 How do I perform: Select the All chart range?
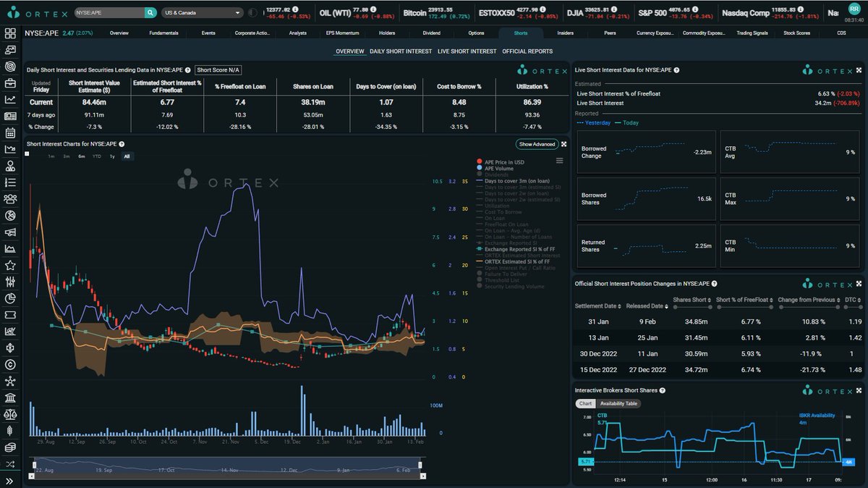pyautogui.click(x=127, y=156)
